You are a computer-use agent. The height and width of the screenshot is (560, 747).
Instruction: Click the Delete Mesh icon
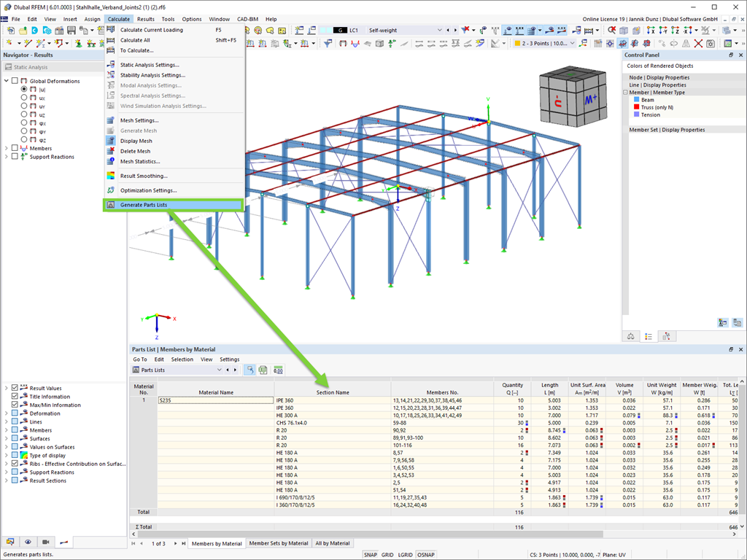[111, 151]
